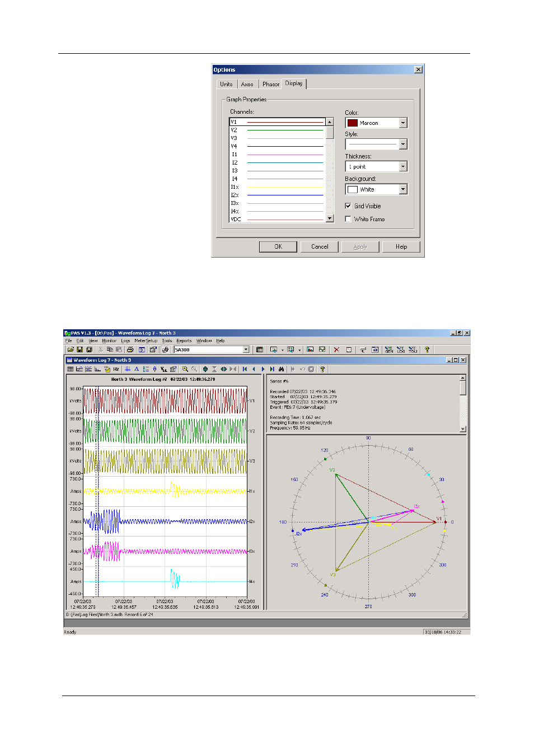Viewport: 534px width, 756px height.
Task: Open the Reports menu
Action: tap(184, 340)
